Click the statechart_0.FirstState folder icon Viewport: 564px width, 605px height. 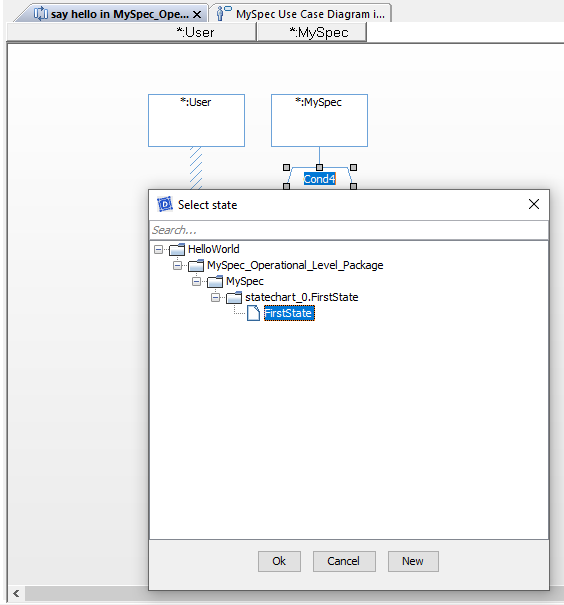234,297
